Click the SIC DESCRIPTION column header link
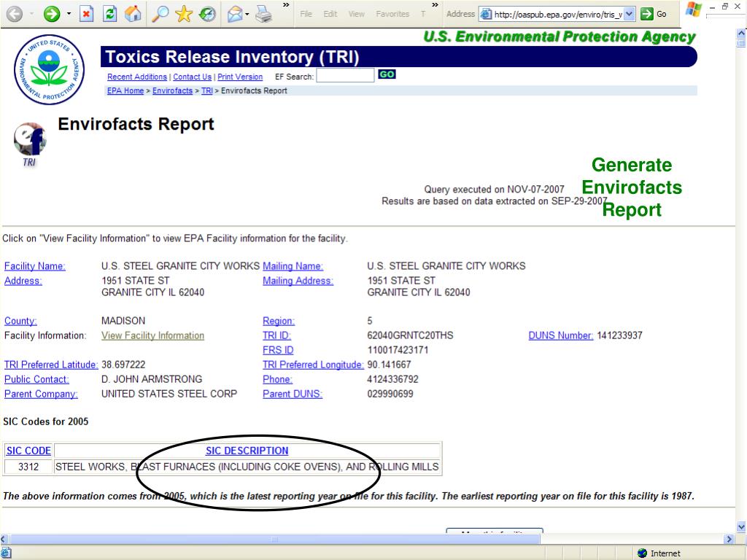Image resolution: width=747 pixels, height=560 pixels. [x=247, y=451]
